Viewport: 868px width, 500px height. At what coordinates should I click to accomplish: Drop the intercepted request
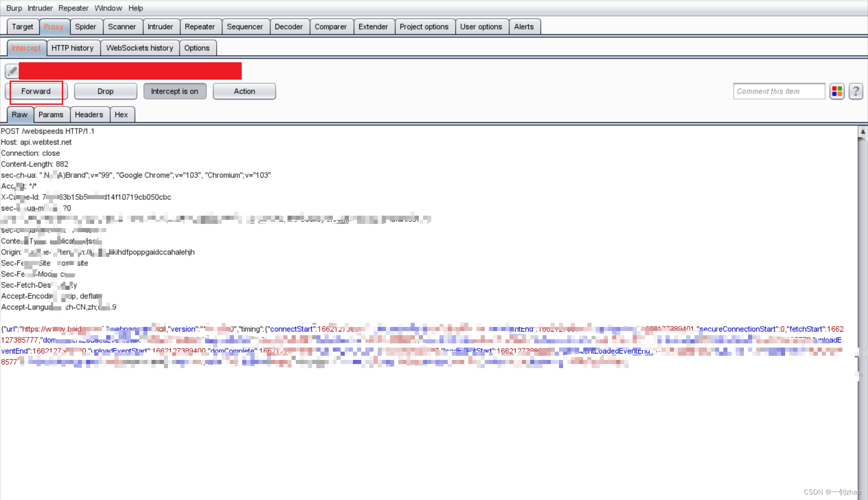105,91
